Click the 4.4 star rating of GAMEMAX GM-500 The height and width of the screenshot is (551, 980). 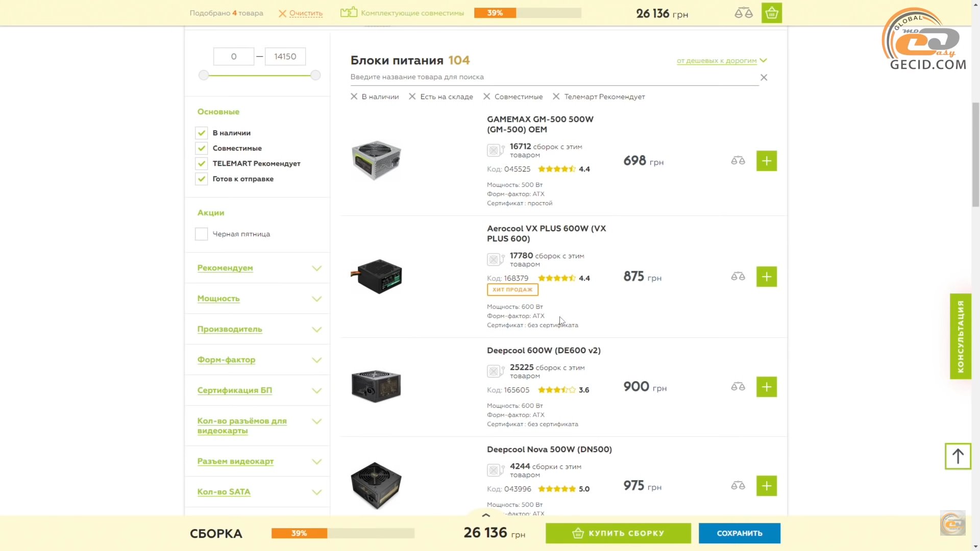tap(563, 169)
